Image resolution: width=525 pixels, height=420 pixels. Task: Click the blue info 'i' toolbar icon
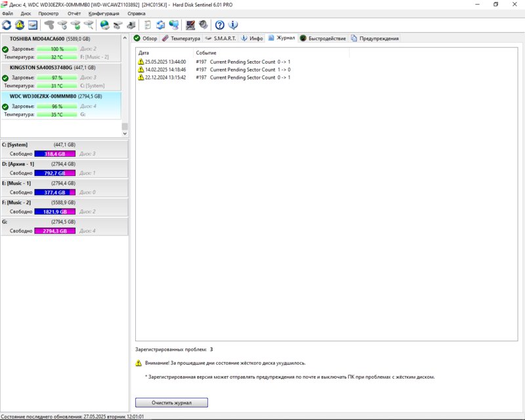click(x=232, y=25)
